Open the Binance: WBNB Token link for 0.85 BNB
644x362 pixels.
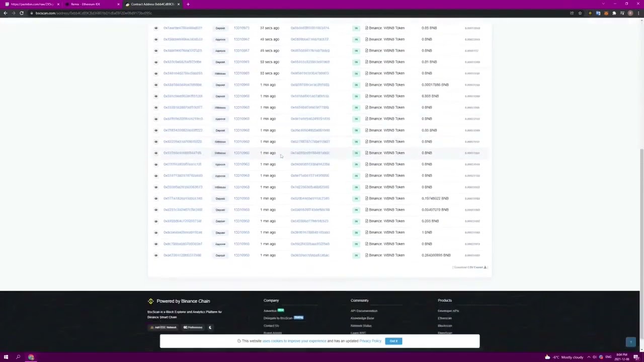tap(386, 28)
